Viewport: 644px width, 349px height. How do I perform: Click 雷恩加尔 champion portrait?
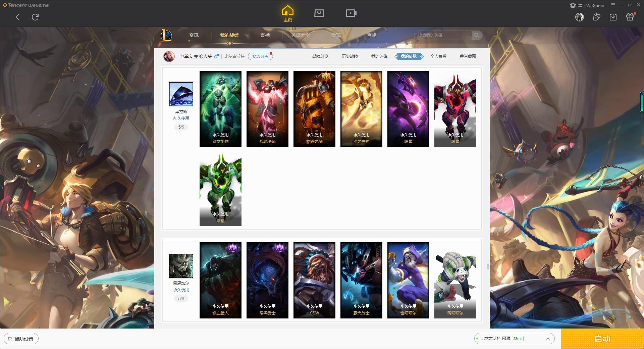click(181, 266)
